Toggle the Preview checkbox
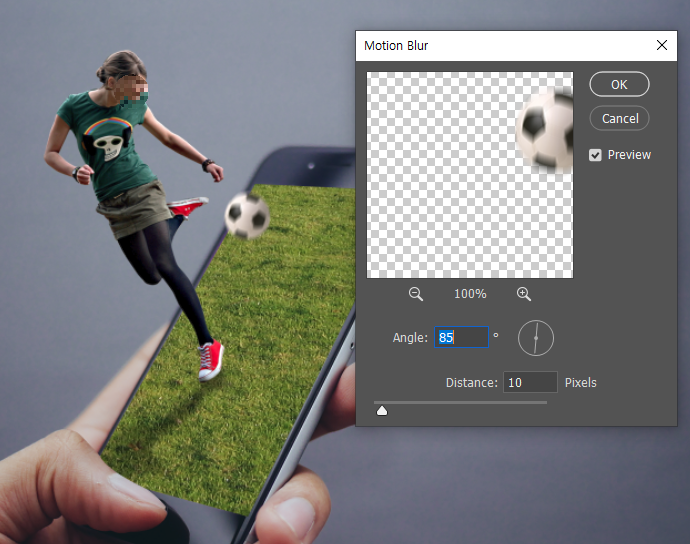The height and width of the screenshot is (544, 690). point(595,155)
